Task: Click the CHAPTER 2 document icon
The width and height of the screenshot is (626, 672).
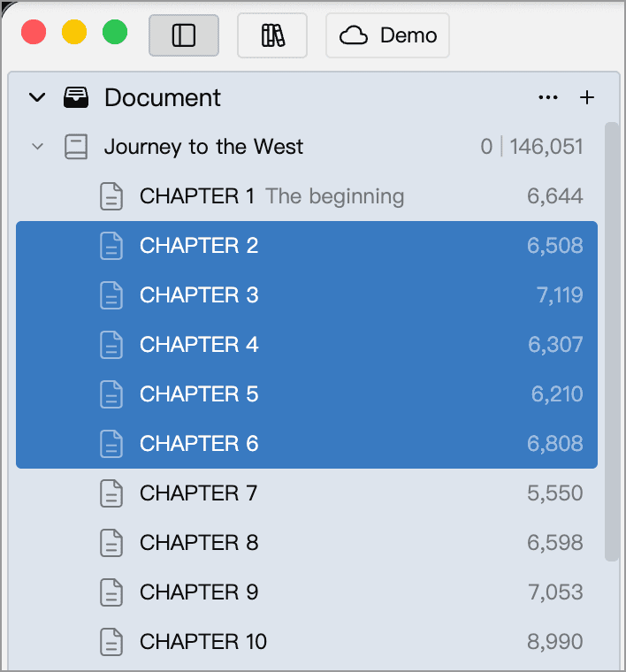Action: pyautogui.click(x=111, y=246)
